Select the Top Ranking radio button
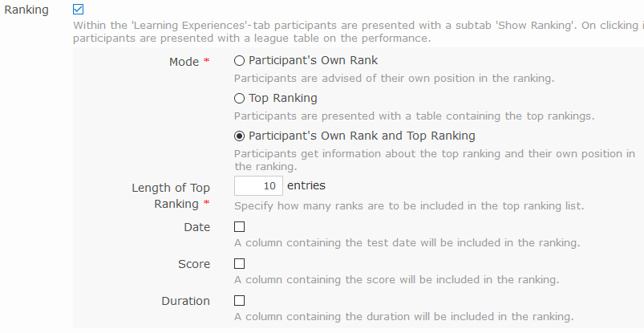Image resolution: width=644 pixels, height=333 pixels. 239,98
